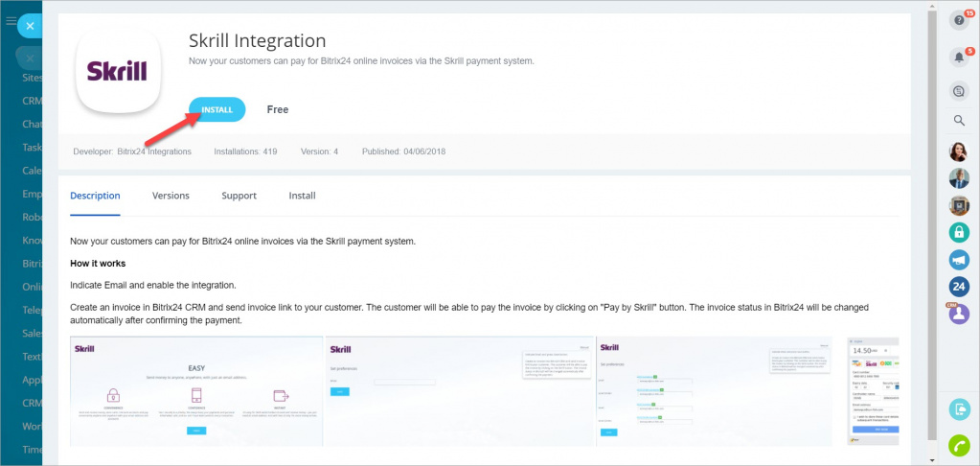Image resolution: width=980 pixels, height=466 pixels.
Task: Close the app details slider panel
Action: [x=30, y=26]
